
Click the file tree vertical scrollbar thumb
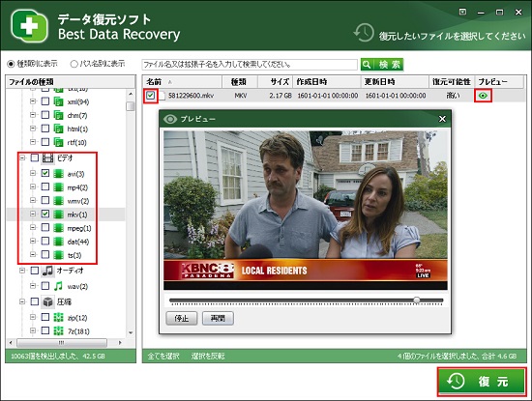point(131,106)
